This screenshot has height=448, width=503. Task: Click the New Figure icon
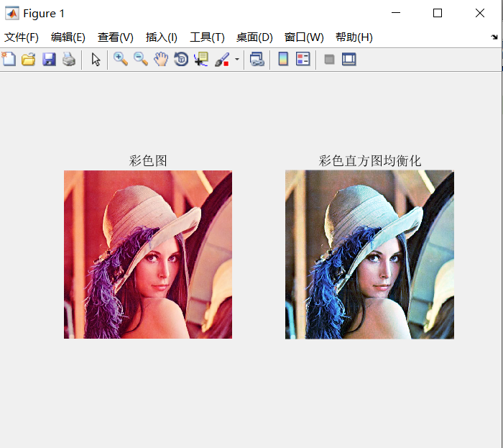pos(9,60)
